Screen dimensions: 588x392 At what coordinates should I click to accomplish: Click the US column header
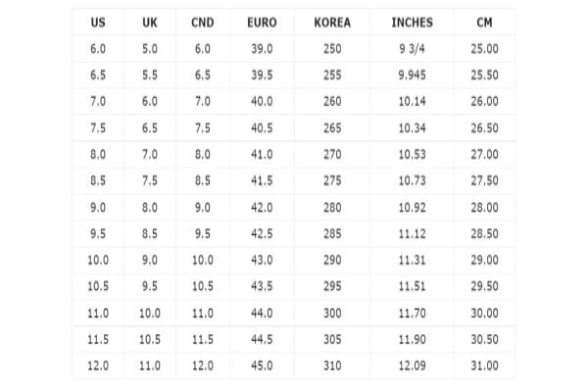point(98,23)
